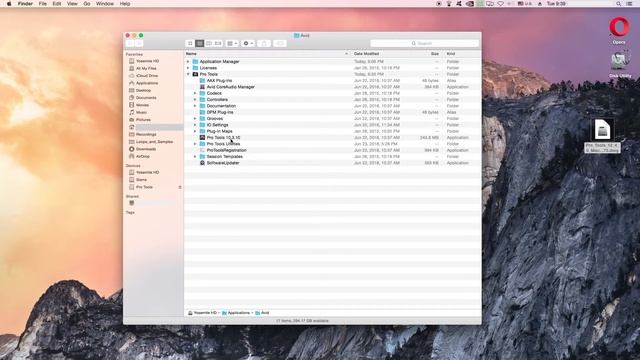Open Music in sidebar Favorites
This screenshot has width=640, height=360.
click(141, 113)
